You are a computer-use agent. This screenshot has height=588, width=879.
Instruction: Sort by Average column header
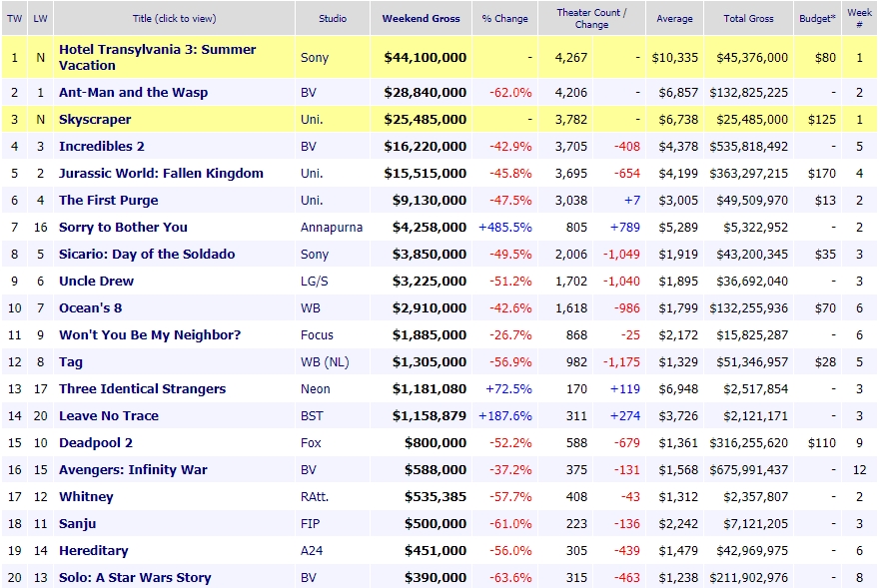(x=674, y=19)
